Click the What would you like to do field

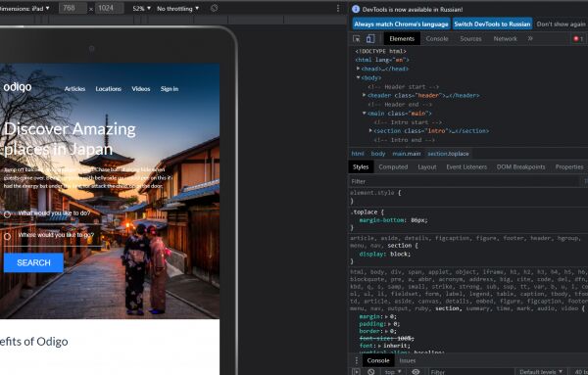53,213
